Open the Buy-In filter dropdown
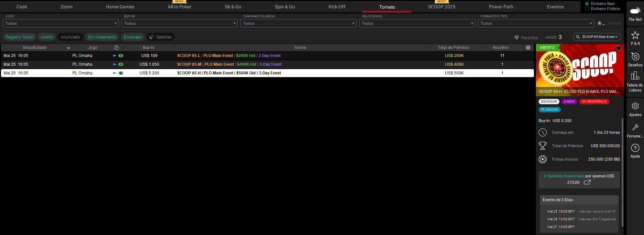Viewport: 644px width, 235px height. (180, 23)
